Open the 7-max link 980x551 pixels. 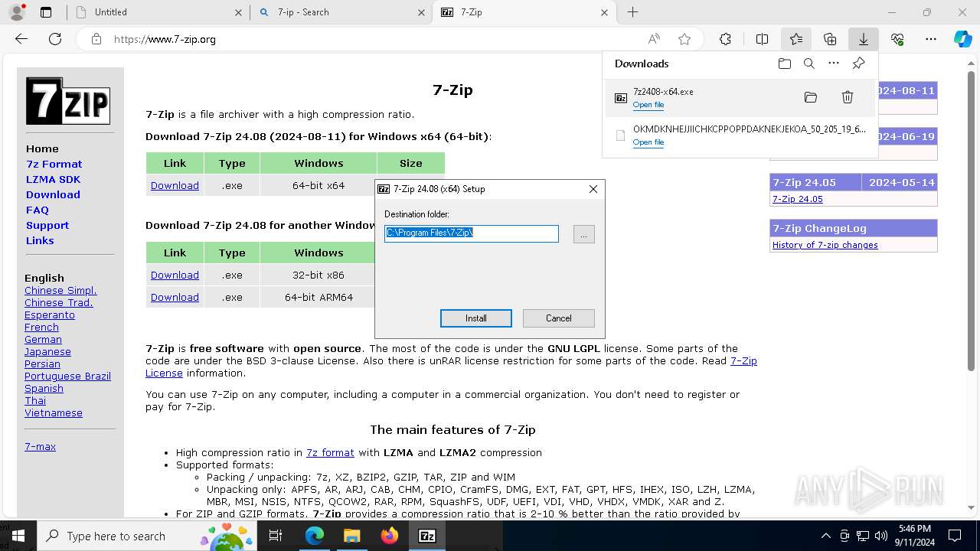click(40, 446)
